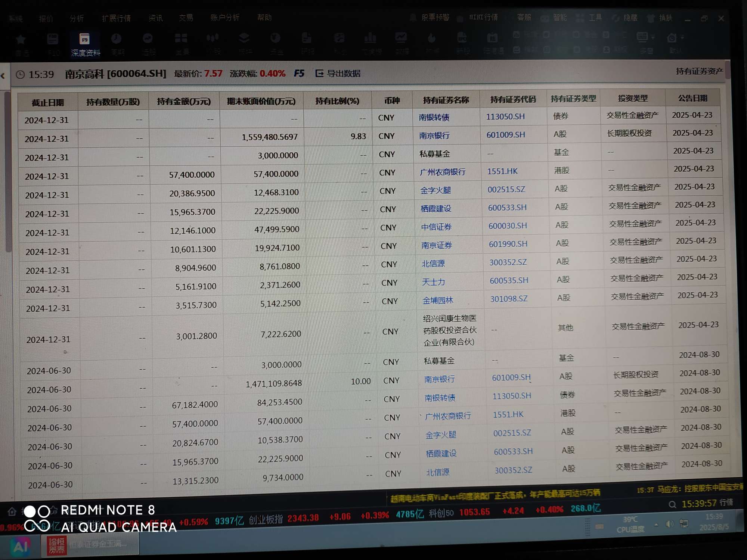Open the bar chart toolbar icon

370,37
